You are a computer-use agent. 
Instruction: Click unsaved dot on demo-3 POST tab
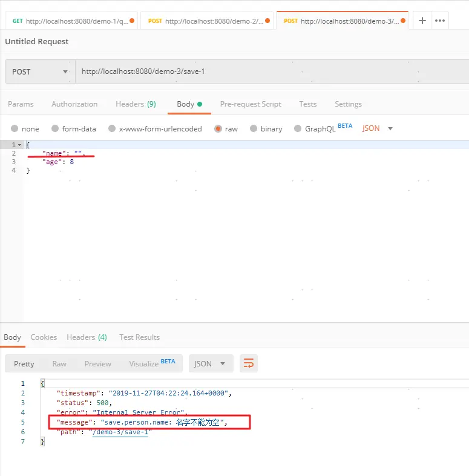(x=403, y=21)
